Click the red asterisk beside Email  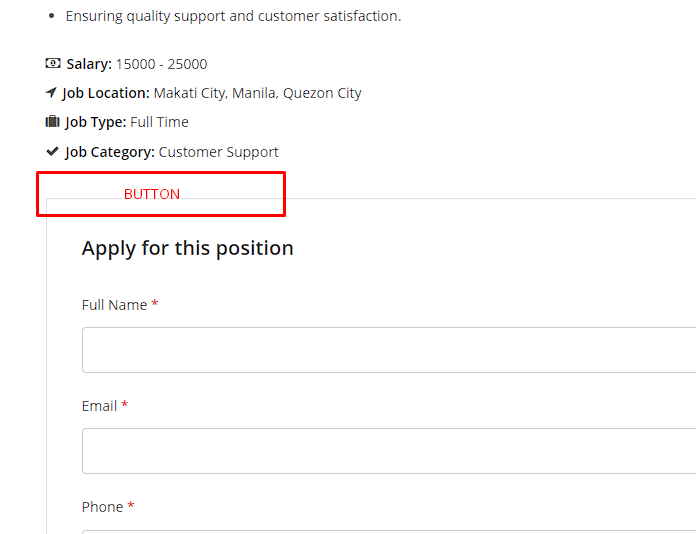point(125,404)
